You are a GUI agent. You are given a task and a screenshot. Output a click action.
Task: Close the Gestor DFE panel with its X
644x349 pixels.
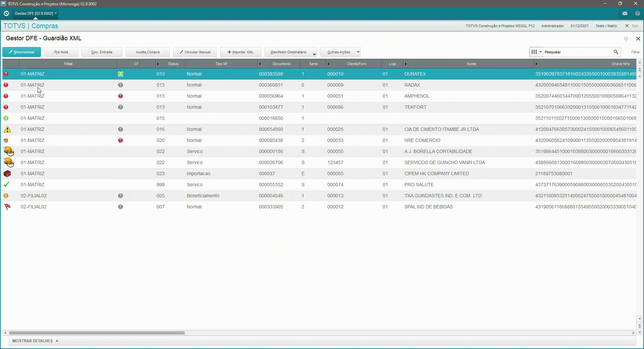coord(638,39)
